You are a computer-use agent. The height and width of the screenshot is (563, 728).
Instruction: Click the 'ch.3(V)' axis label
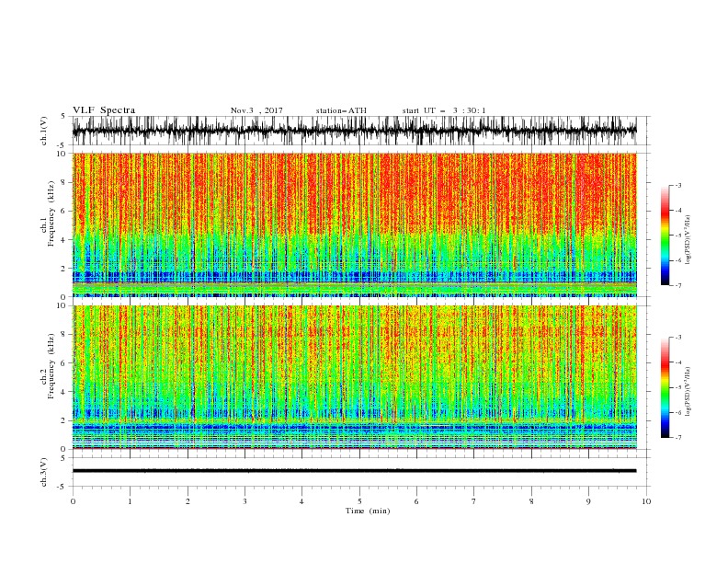[44, 472]
